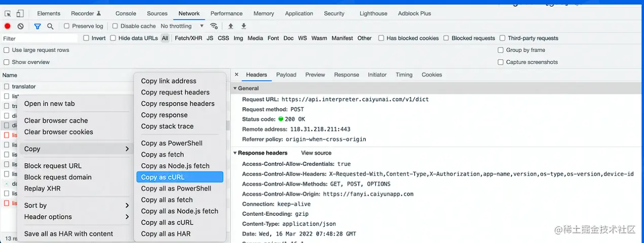Enable the Preserve log checkbox
Viewport: 644px width, 243px height.
point(67,26)
